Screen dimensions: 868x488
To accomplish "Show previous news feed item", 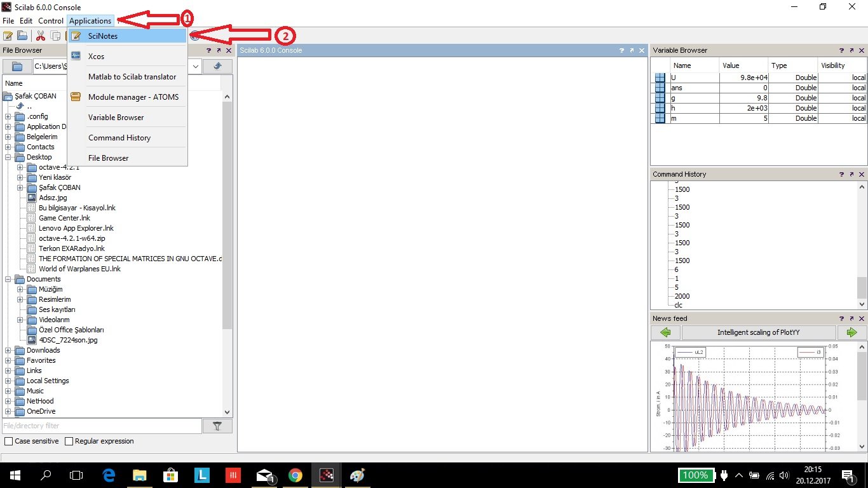I will 665,332.
